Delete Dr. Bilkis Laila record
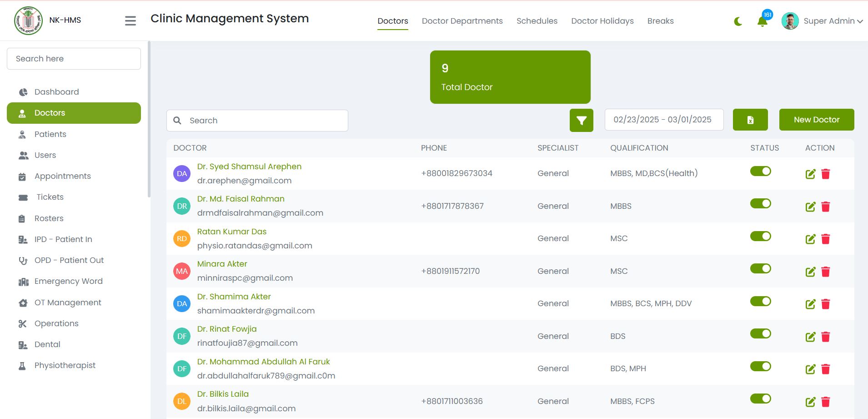 [x=826, y=402]
